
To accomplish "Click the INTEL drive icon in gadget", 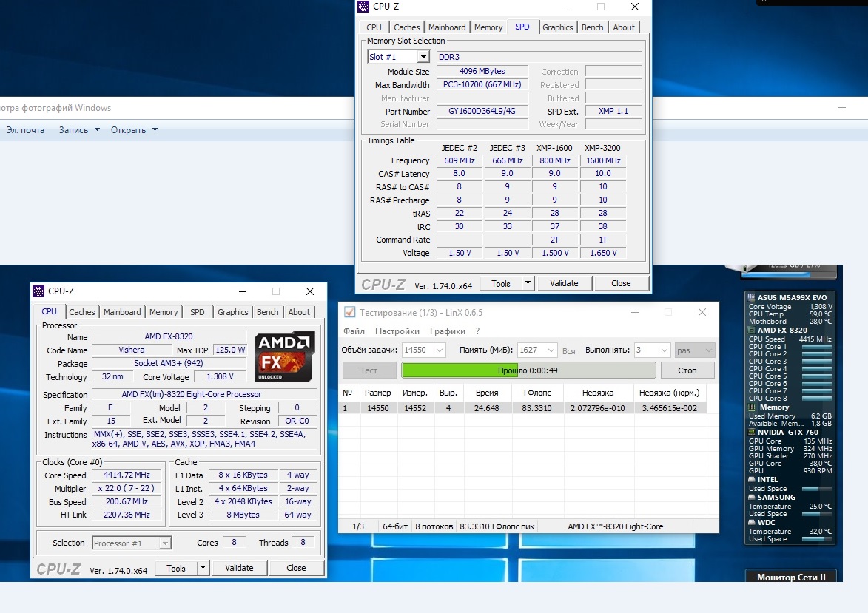I will 751,480.
